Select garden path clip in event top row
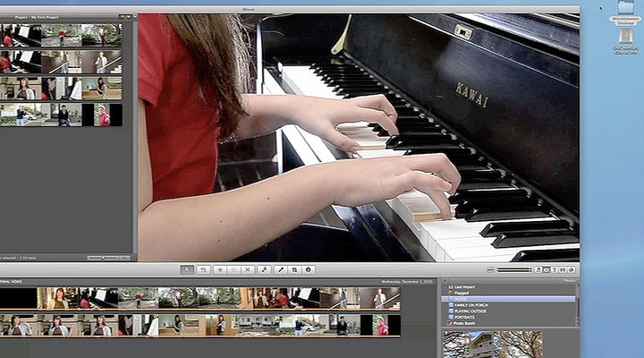The height and width of the screenshot is (358, 644). (138, 298)
